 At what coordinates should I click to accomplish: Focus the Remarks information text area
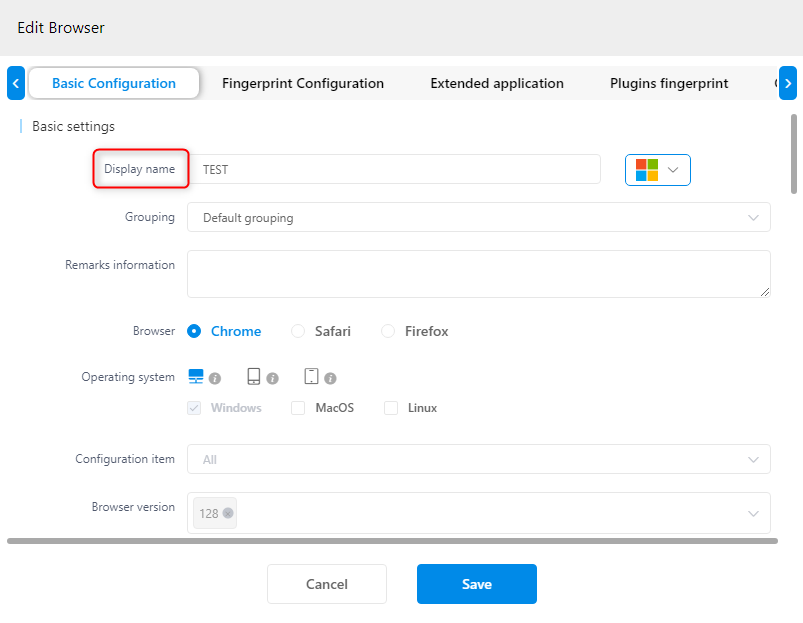(x=478, y=274)
